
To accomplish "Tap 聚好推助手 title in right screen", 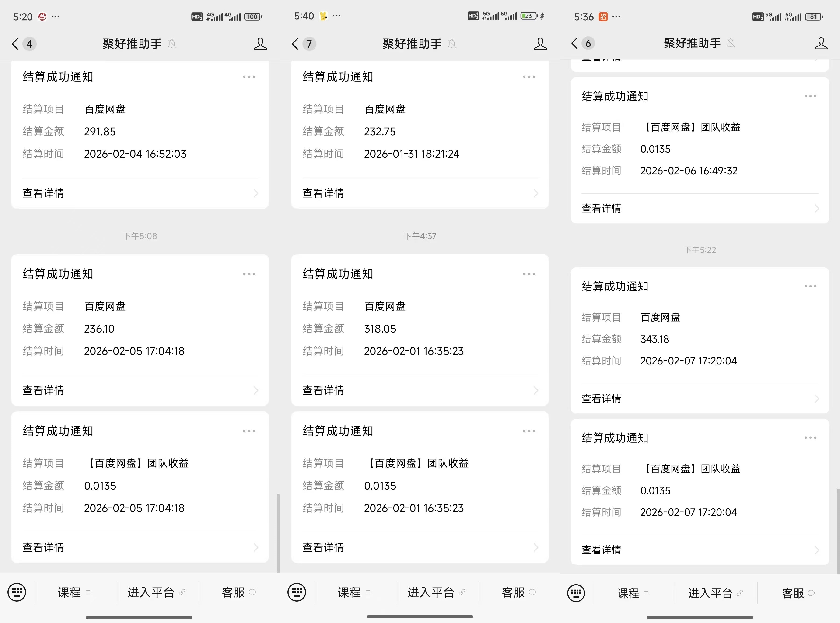I will point(692,43).
